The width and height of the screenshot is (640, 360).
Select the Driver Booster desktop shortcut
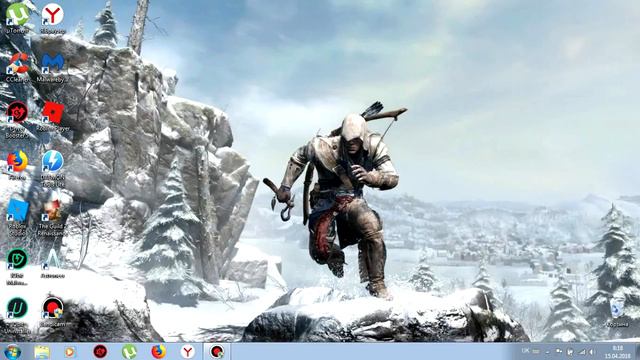(17, 119)
